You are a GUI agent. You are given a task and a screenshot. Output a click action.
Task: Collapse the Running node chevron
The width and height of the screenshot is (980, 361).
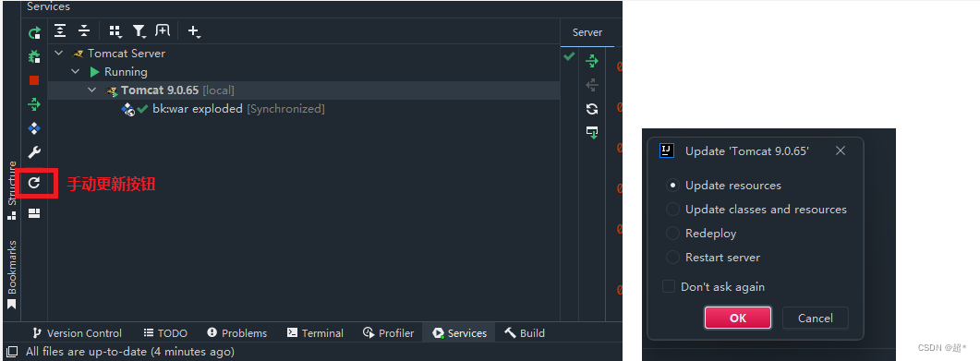click(x=76, y=72)
